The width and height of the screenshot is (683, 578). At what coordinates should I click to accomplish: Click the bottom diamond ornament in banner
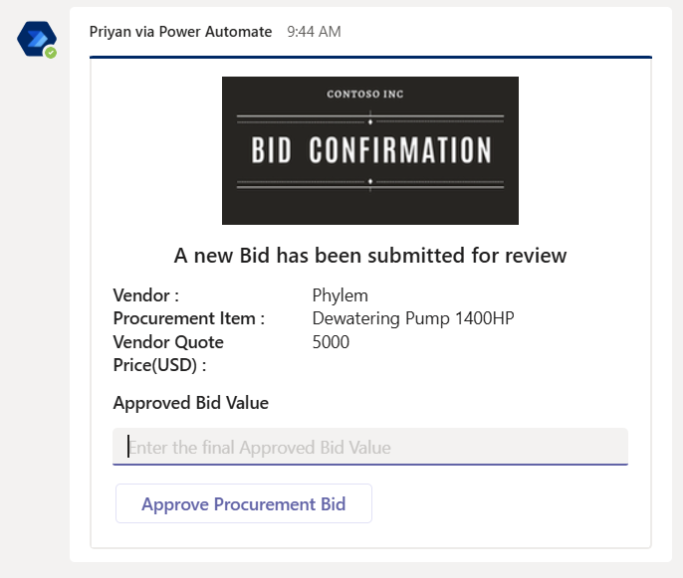pyautogui.click(x=370, y=181)
